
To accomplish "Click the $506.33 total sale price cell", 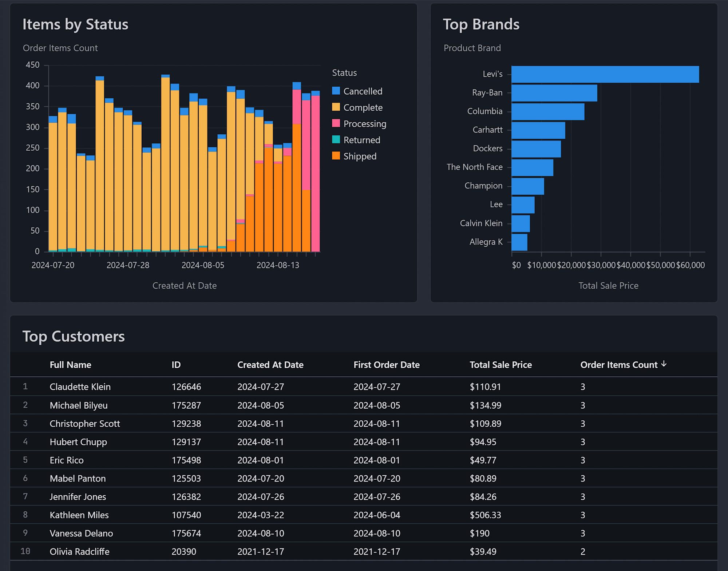I will 485,515.
